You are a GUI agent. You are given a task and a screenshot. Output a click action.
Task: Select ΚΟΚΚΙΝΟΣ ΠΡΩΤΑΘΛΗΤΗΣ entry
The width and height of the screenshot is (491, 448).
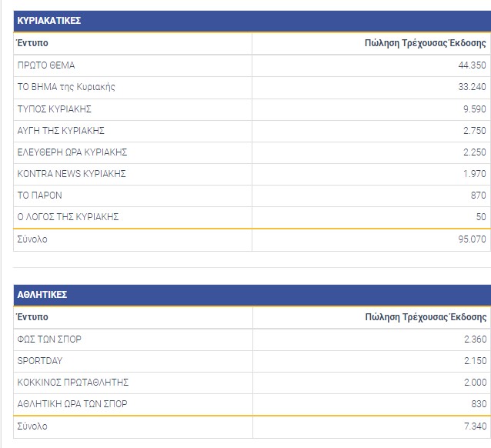(72, 382)
